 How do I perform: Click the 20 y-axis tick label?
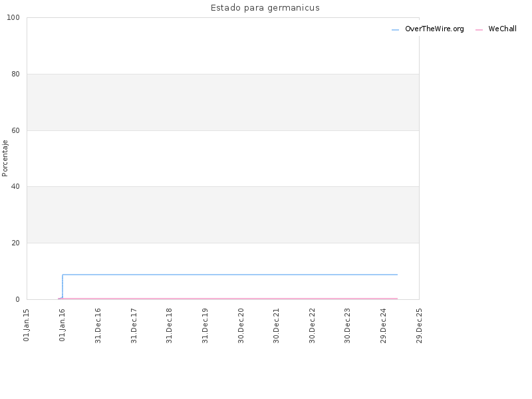click(15, 243)
